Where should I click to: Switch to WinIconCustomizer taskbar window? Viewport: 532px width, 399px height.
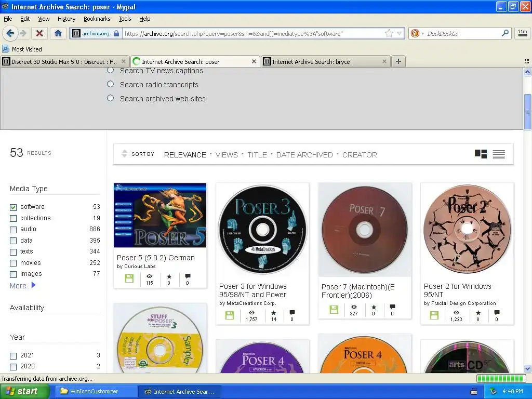pos(95,392)
